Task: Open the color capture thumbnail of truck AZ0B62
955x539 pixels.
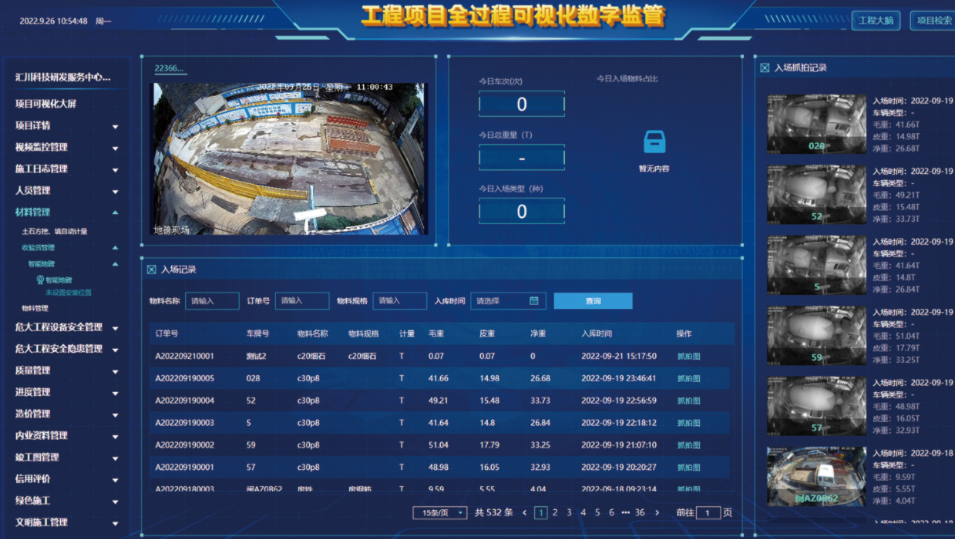Action: pos(816,476)
